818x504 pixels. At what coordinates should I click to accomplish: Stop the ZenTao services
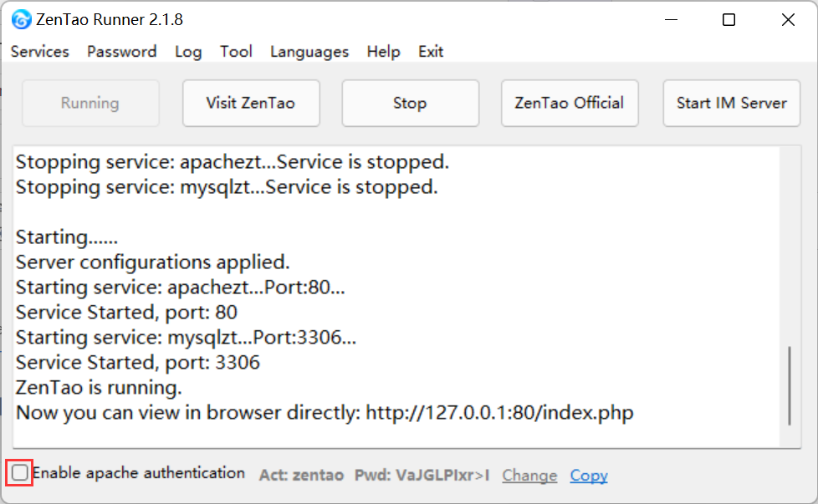[410, 103]
